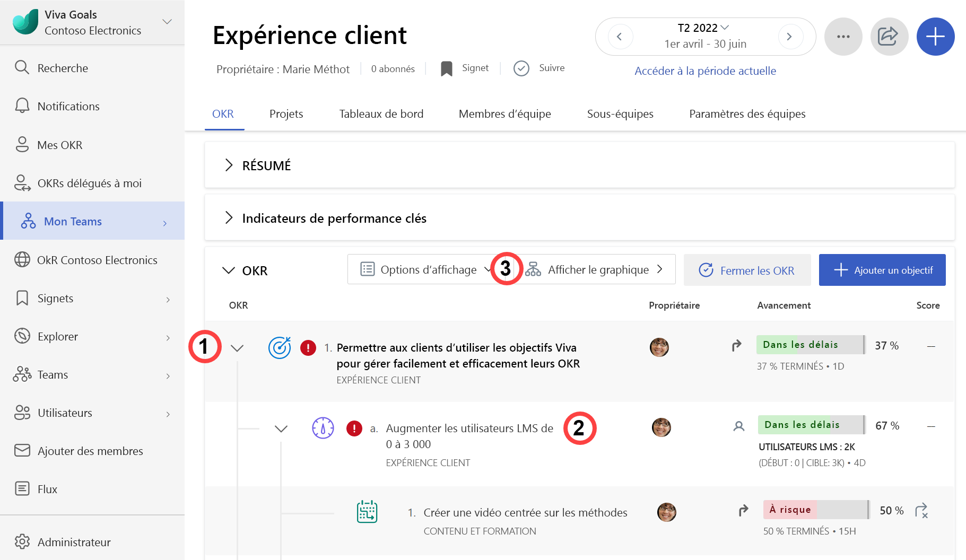Image resolution: width=966 pixels, height=560 pixels.
Task: Open Options d'affichage dropdown
Action: [426, 269]
